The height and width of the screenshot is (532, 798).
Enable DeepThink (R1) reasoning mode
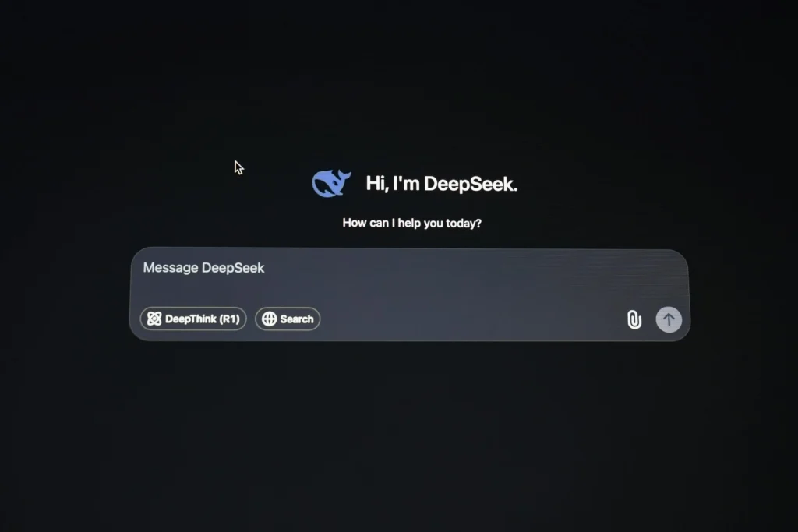192,319
